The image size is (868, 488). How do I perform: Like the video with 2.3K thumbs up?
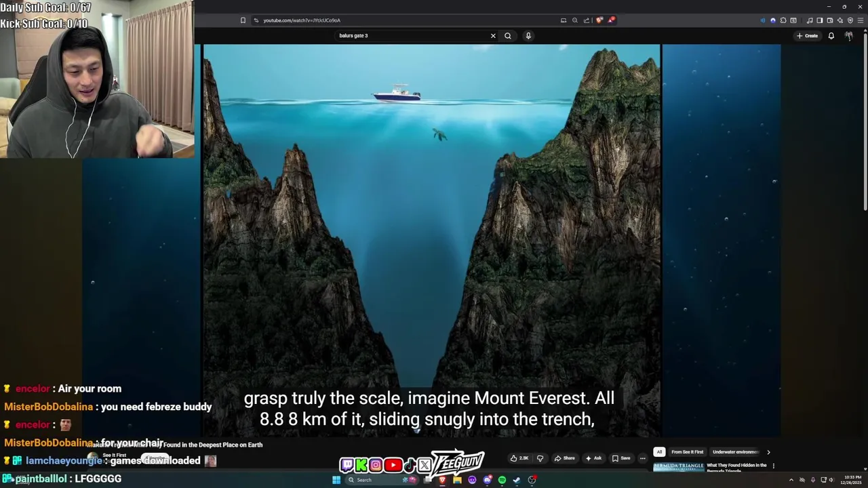(519, 458)
